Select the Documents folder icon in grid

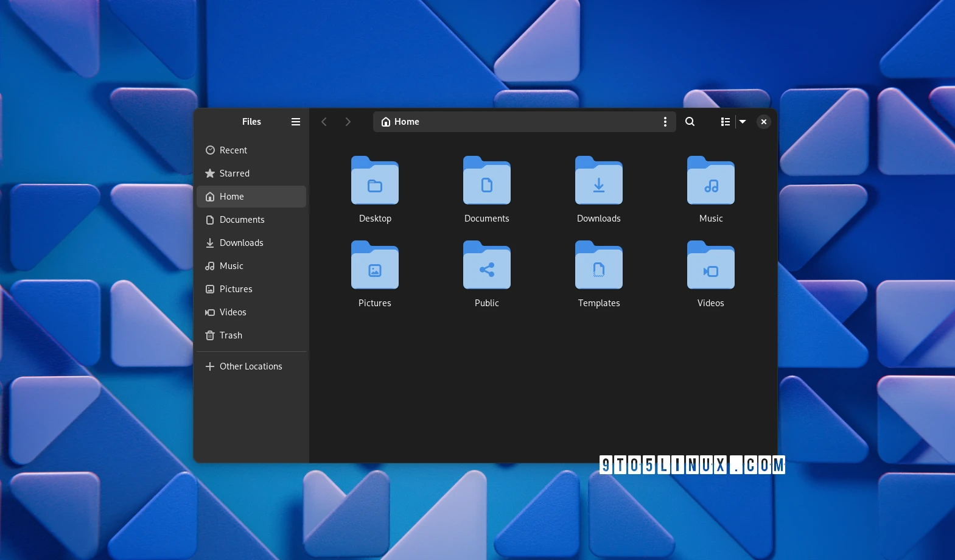tap(487, 181)
